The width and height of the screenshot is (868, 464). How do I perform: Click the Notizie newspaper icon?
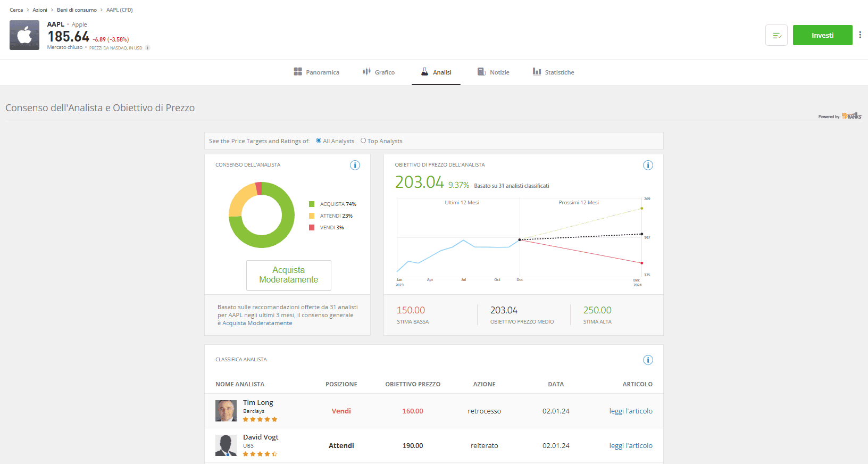(x=481, y=71)
